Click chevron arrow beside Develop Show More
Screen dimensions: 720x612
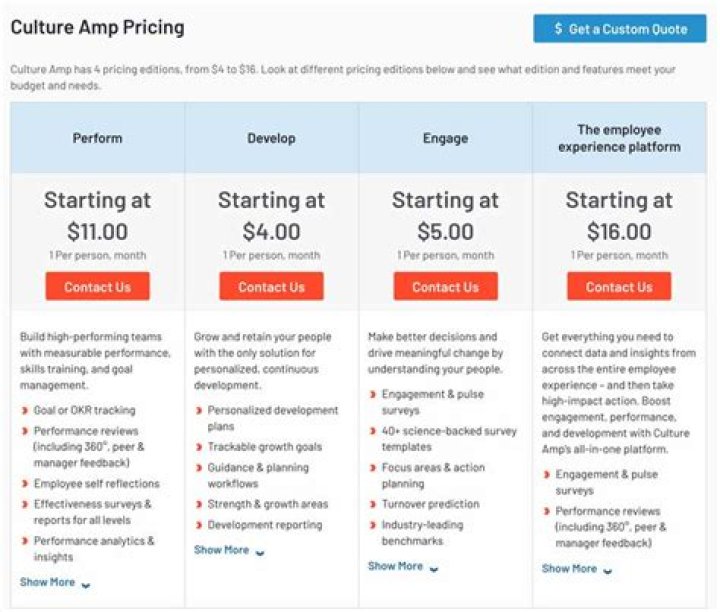[x=260, y=553]
